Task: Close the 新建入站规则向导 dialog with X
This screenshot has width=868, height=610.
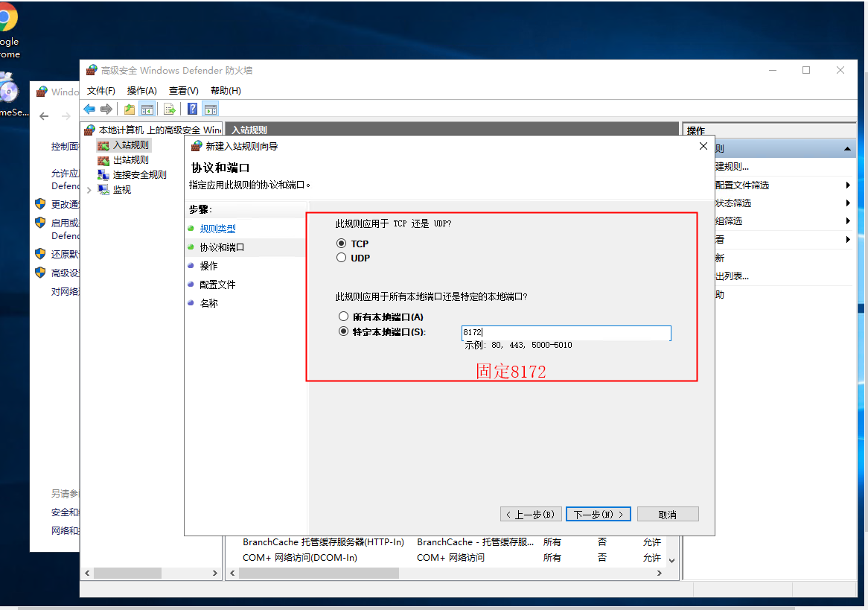Action: pyautogui.click(x=703, y=146)
